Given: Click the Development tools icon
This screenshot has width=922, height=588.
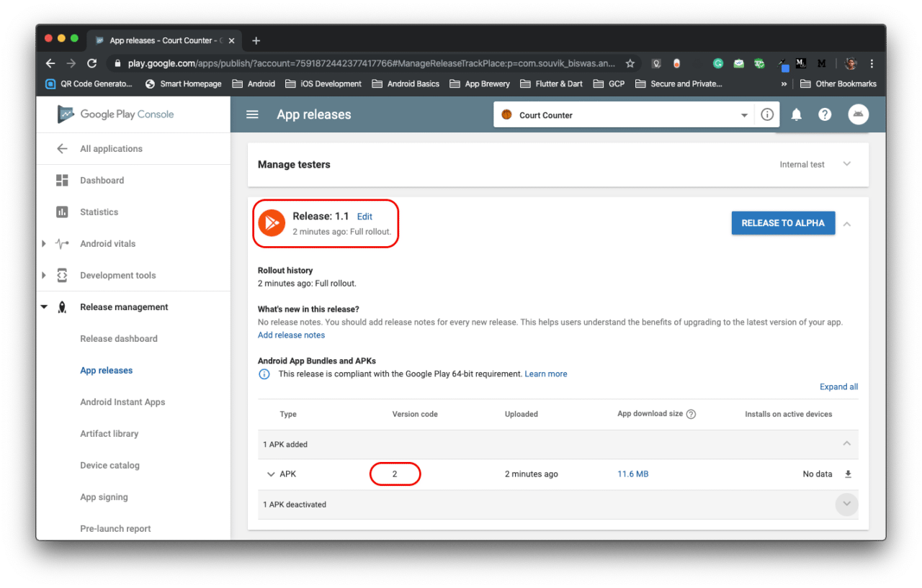Looking at the screenshot, I should click(x=62, y=275).
